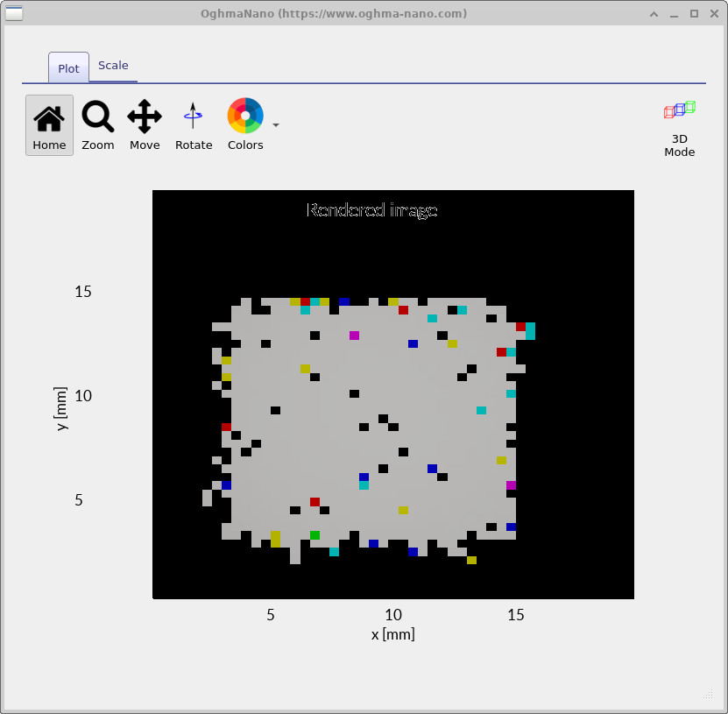Switch to the Scale tab
This screenshot has width=728, height=714.
click(113, 65)
